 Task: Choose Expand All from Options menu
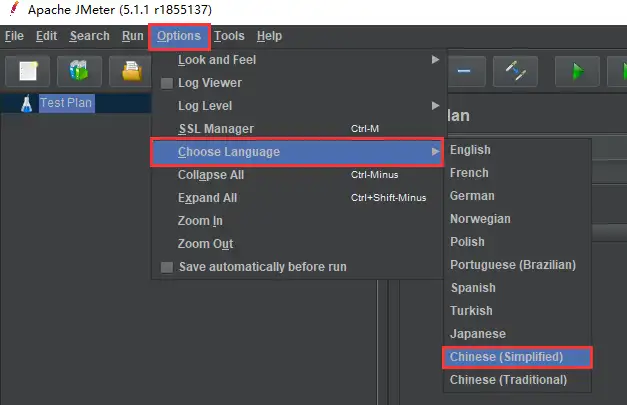point(298,198)
